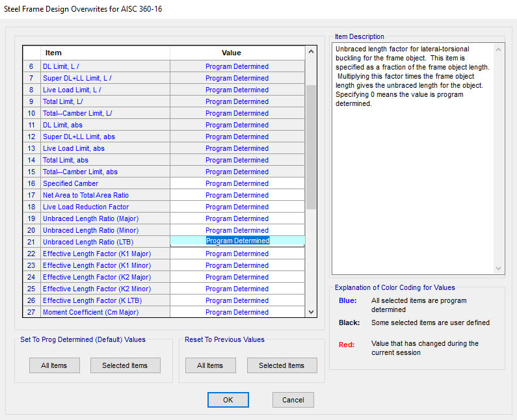Edit the Unbraced Length Ratio (LTB) value field

pyautogui.click(x=237, y=241)
